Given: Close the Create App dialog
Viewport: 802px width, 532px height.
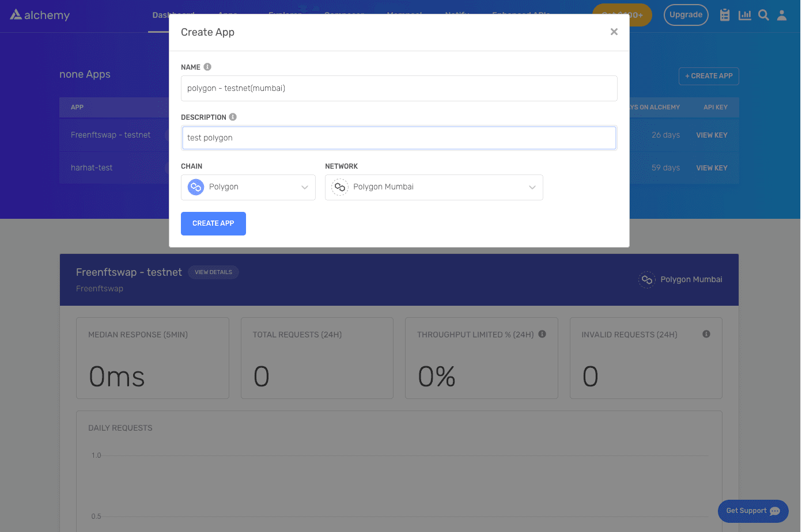Looking at the screenshot, I should point(614,32).
